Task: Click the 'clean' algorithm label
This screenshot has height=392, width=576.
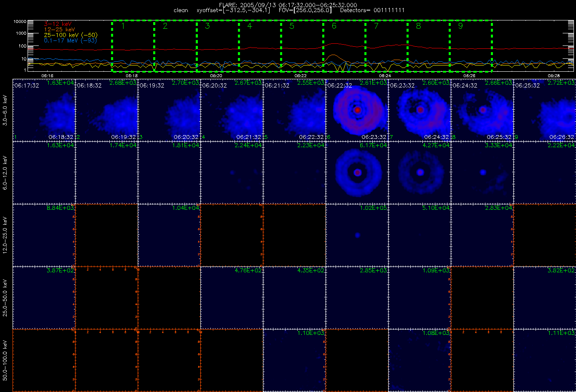Action: (181, 10)
